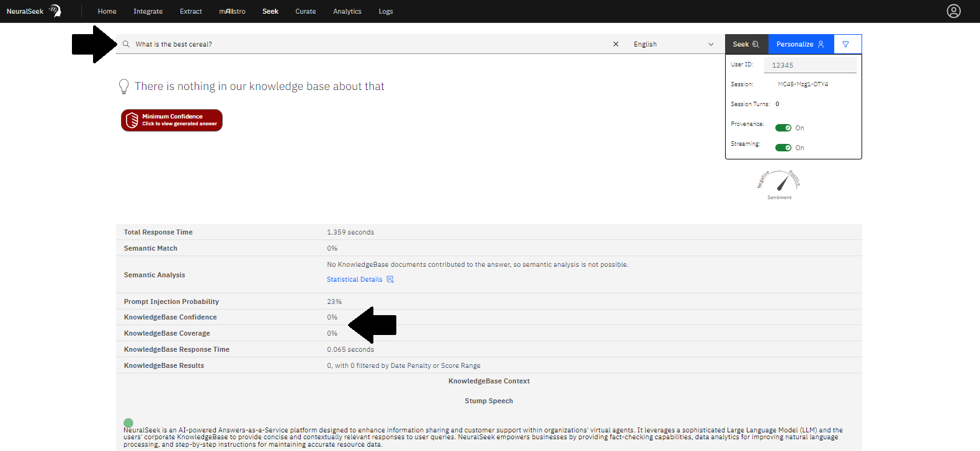Open the filter funnel icon

click(845, 44)
